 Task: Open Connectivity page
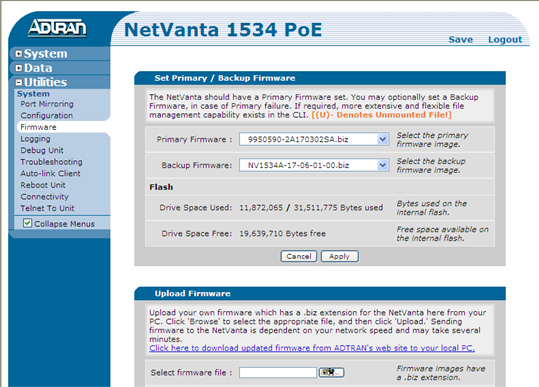44,197
